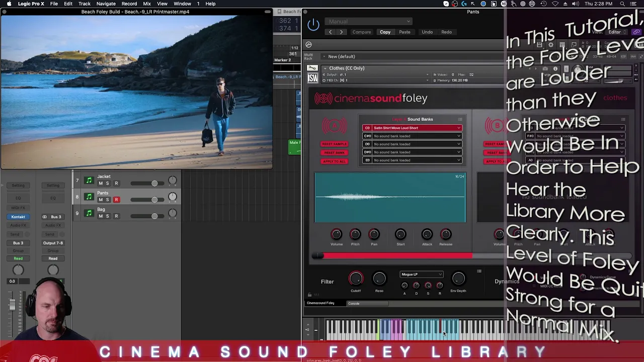The image size is (644, 362).
Task: Click the Pants track instrument icon
Action: pos(89,197)
